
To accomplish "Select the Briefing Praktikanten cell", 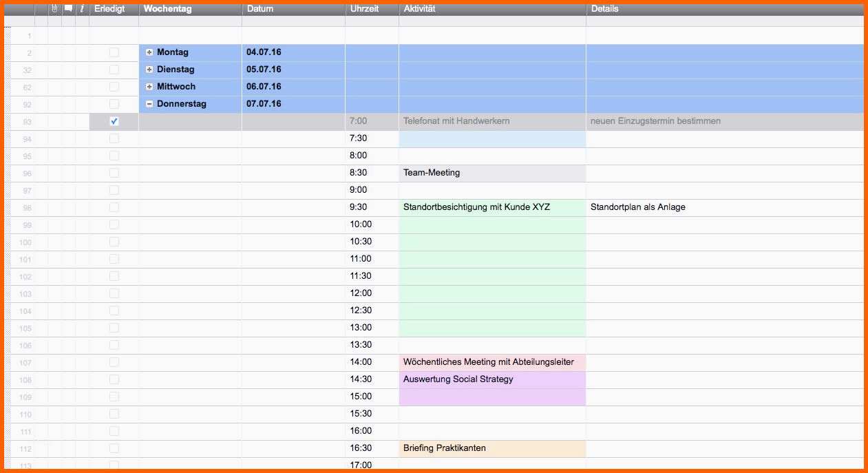I will (x=493, y=448).
